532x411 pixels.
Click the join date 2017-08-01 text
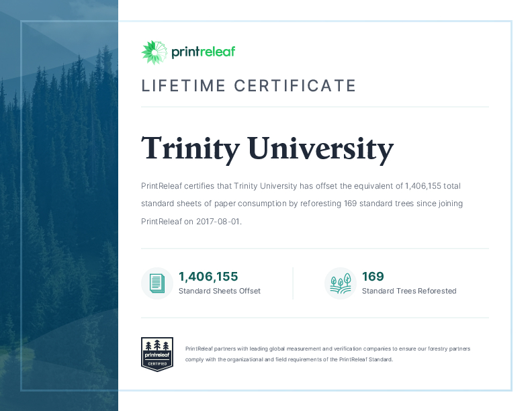coord(218,222)
